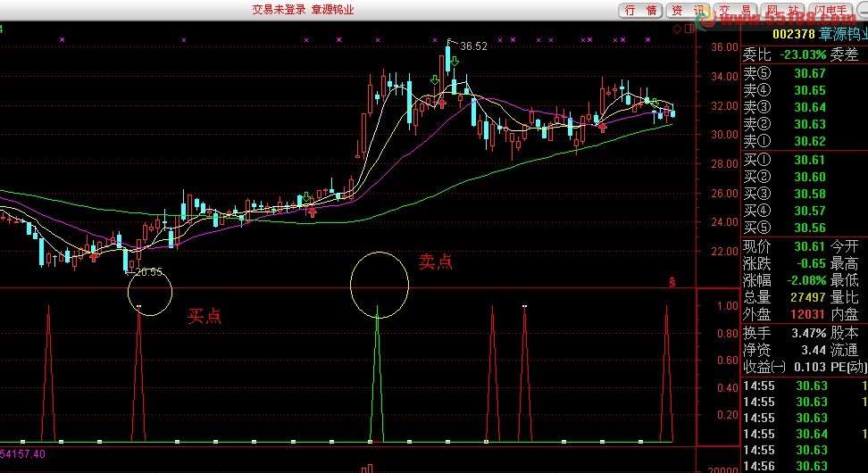Click green down arrow just below 36.52 high
This screenshot has height=473, width=868.
point(454,62)
